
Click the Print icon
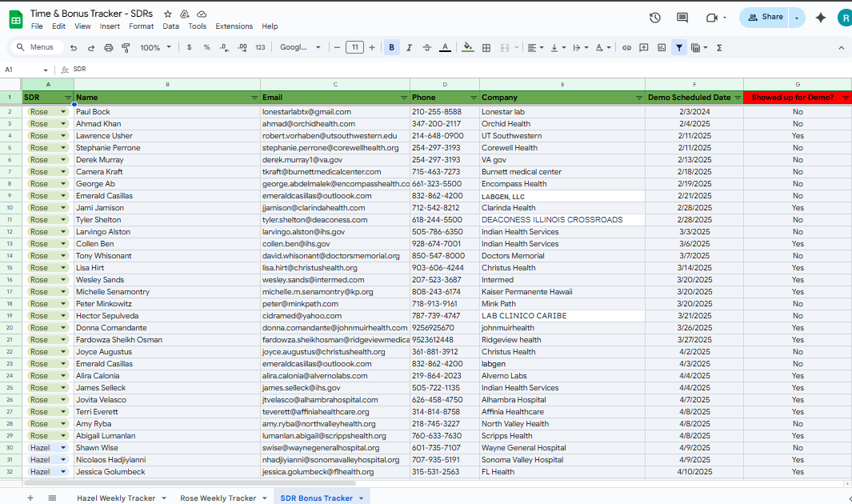click(108, 48)
